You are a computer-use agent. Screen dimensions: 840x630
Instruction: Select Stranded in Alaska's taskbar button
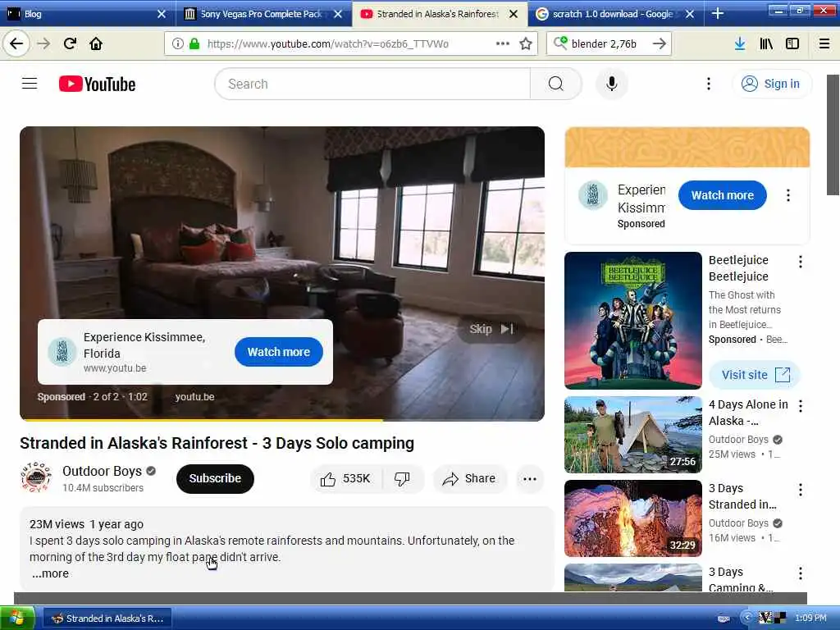click(107, 619)
